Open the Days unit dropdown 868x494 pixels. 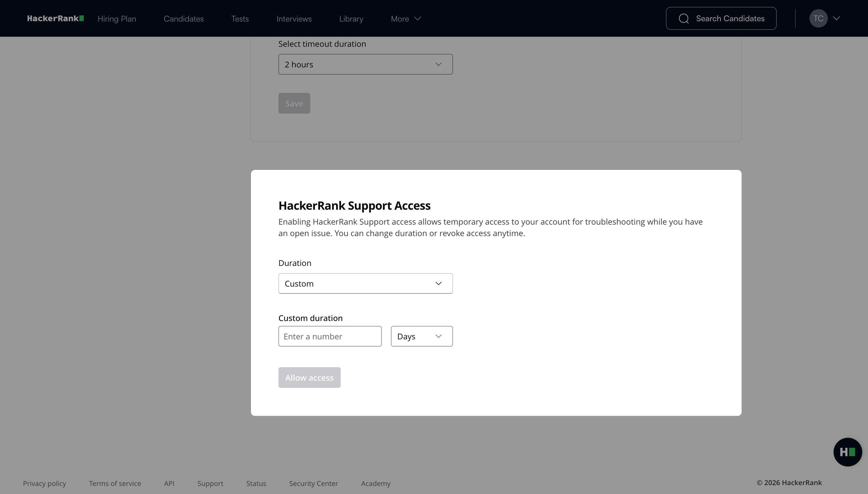(422, 336)
